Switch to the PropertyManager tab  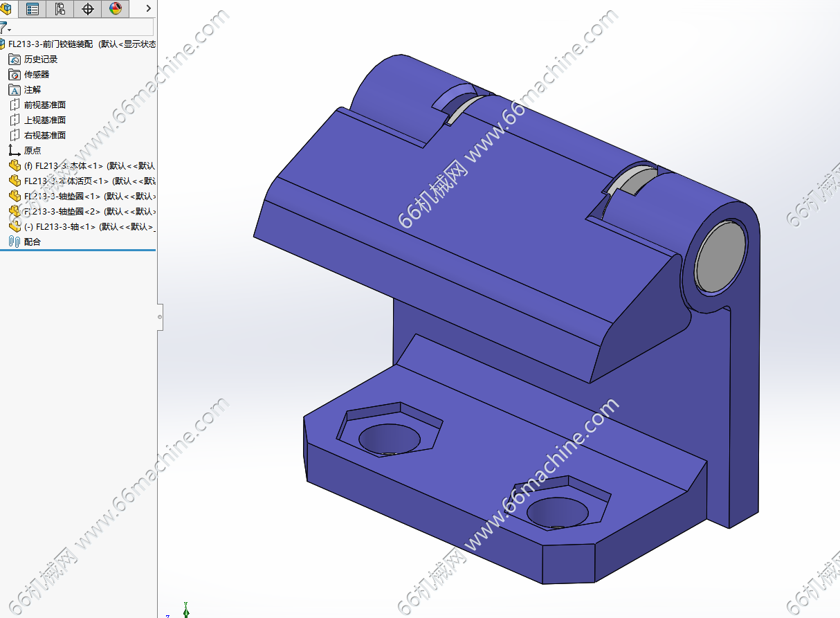(32, 9)
